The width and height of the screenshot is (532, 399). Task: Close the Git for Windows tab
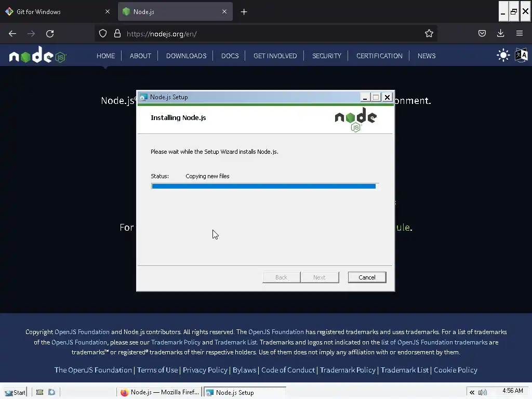[x=108, y=11]
